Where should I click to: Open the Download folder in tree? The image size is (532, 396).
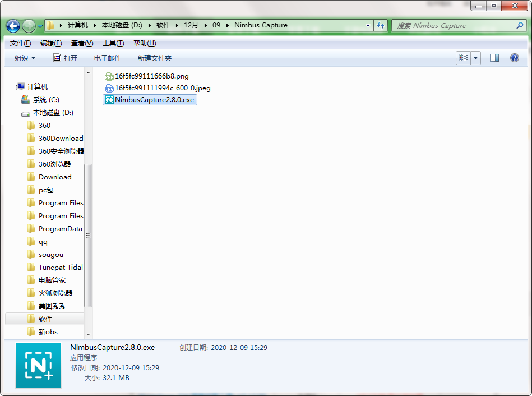click(49, 177)
